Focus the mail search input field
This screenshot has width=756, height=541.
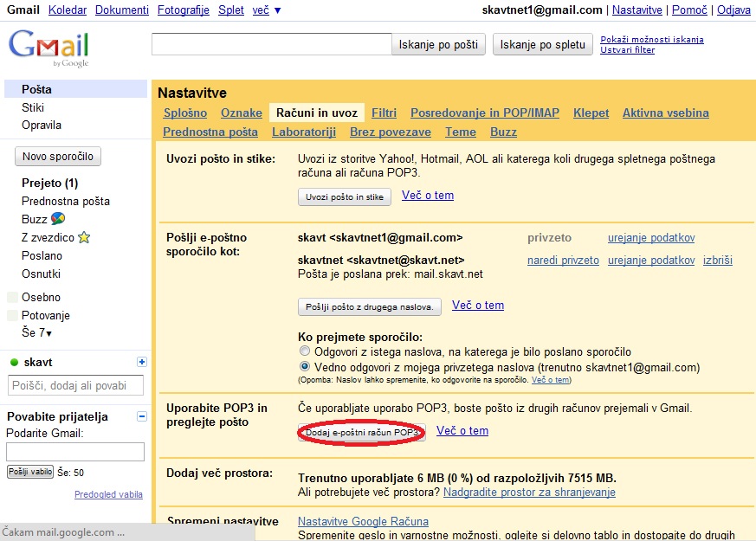[x=271, y=44]
